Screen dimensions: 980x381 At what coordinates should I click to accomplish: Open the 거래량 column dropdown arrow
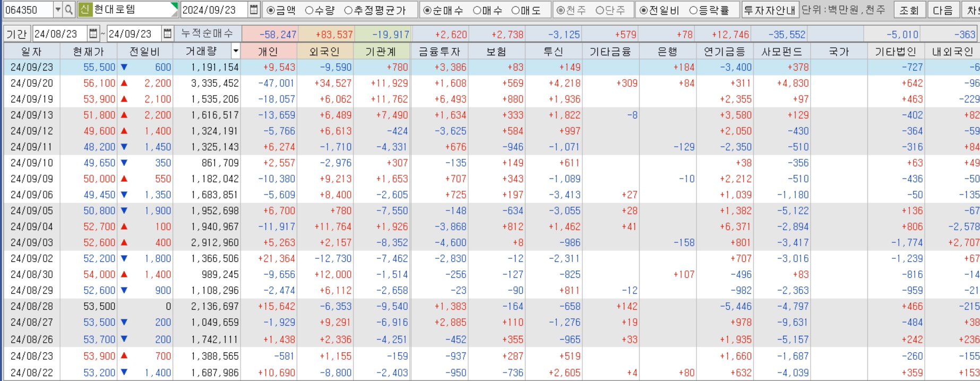pyautogui.click(x=236, y=52)
